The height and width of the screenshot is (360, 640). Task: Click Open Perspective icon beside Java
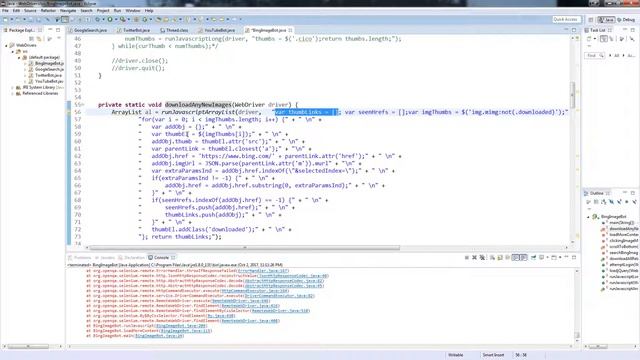click(591, 20)
